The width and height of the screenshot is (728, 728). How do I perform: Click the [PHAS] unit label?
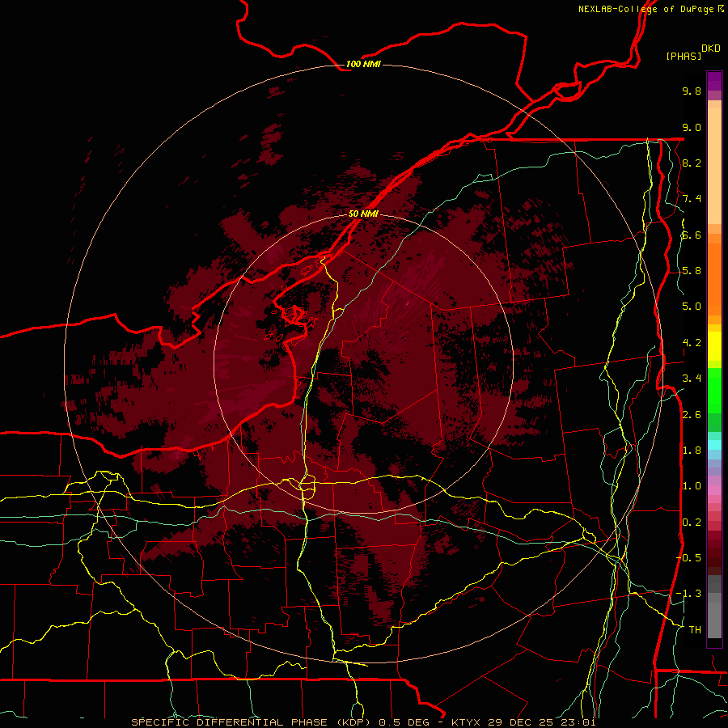pyautogui.click(x=684, y=56)
